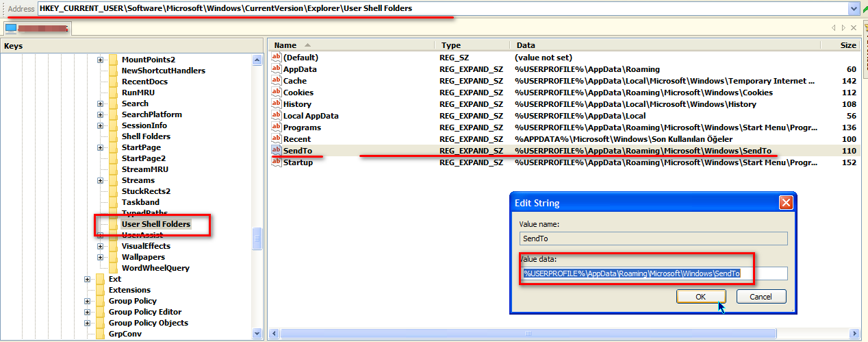Click the Recent value icon
Image resolution: width=868 pixels, height=342 pixels.
click(277, 139)
